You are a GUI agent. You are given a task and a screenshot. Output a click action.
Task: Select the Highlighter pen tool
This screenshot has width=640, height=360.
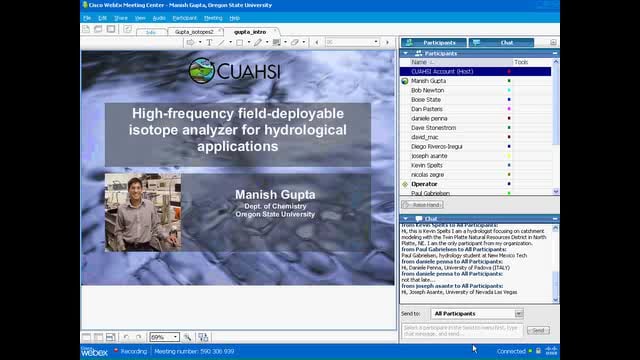pyautogui.click(x=258, y=42)
